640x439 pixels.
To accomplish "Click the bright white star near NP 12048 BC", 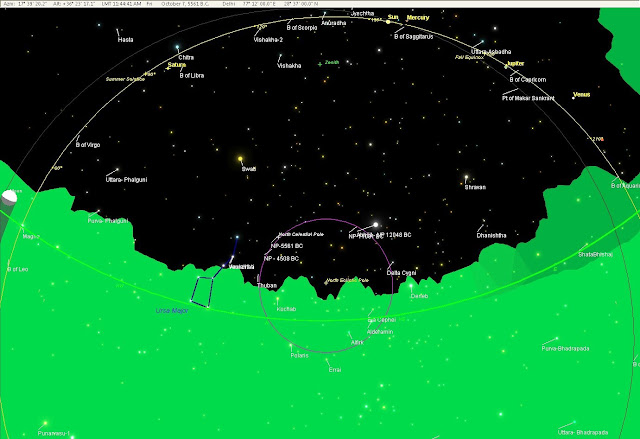I will coord(376,225).
